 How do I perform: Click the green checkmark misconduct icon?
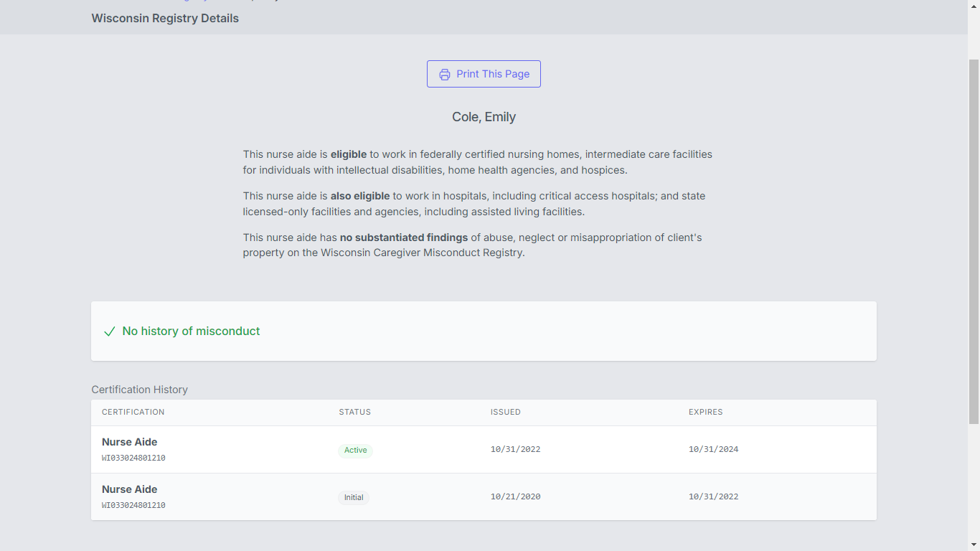[110, 331]
